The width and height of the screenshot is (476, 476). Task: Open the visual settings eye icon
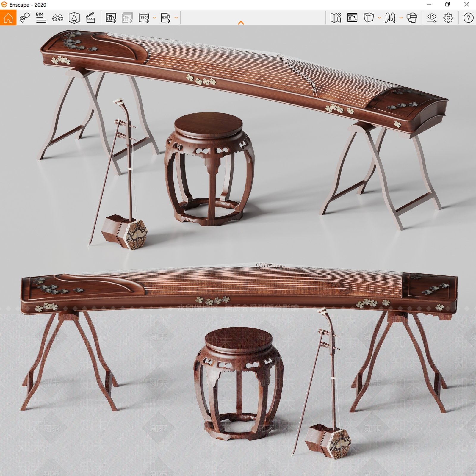click(432, 18)
